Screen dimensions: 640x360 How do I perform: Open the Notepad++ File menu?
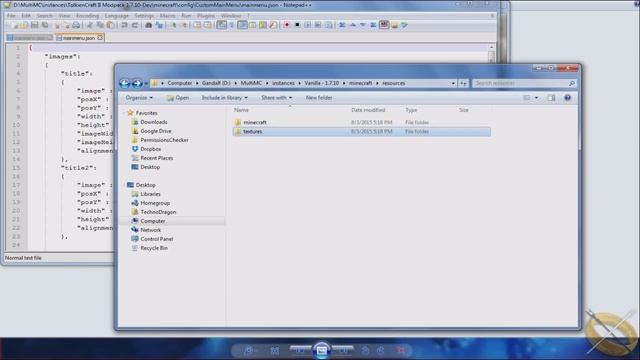point(11,16)
